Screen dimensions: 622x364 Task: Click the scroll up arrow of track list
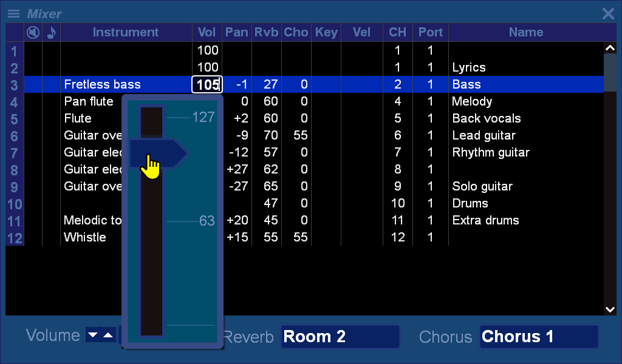(610, 48)
